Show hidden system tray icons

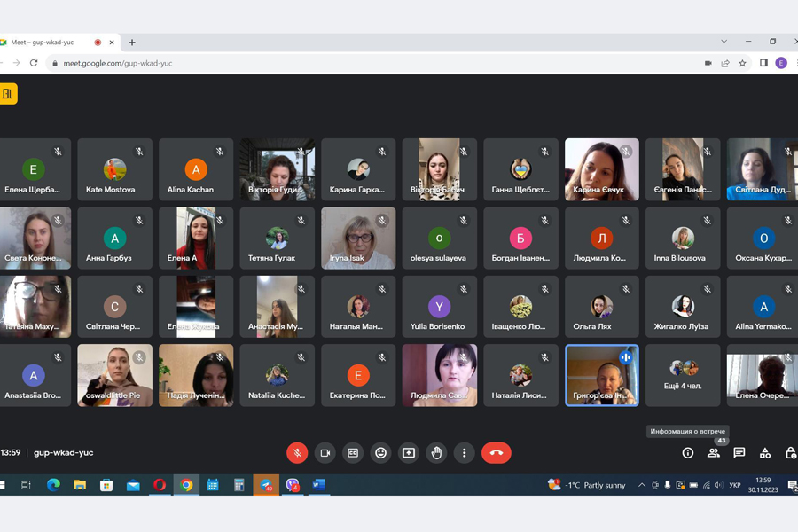[x=642, y=485]
